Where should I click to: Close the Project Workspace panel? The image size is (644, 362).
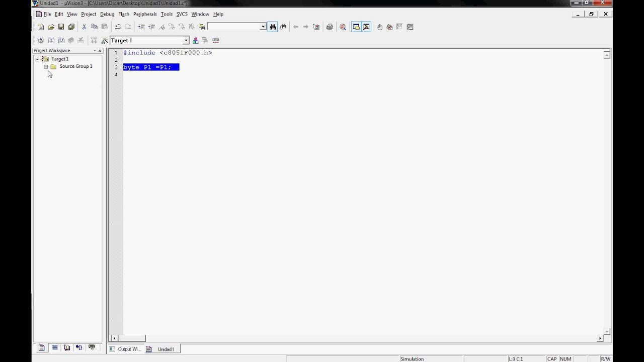click(100, 51)
